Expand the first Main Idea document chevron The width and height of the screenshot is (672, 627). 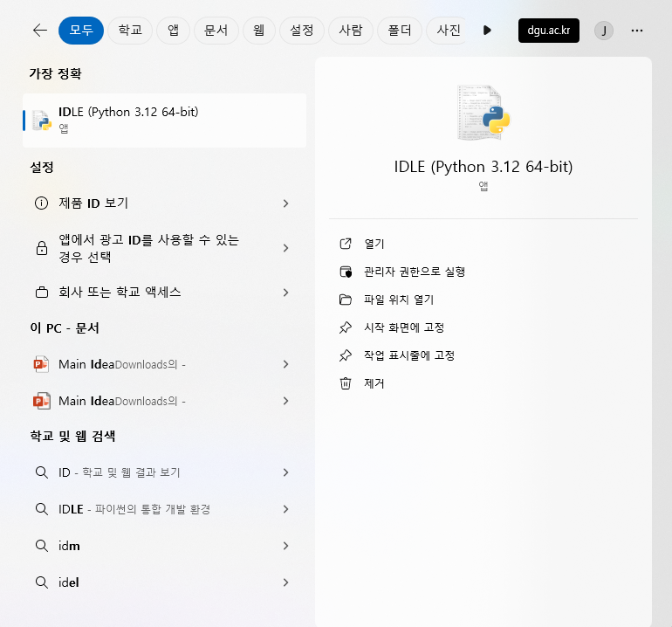tap(286, 364)
